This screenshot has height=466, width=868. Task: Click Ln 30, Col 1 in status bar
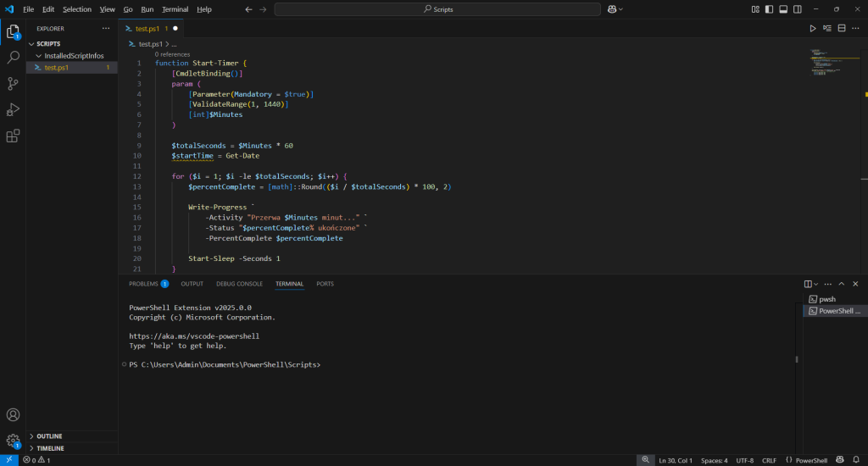[676, 460]
